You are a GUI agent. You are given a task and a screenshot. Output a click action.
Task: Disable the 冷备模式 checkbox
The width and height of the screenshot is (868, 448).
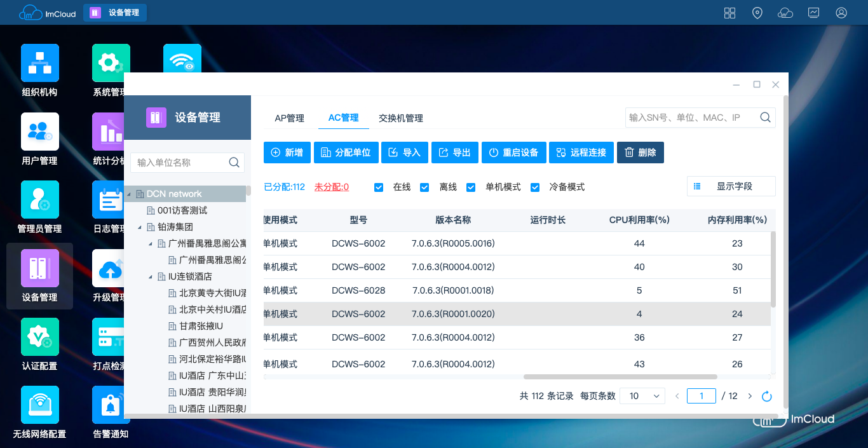tap(535, 187)
